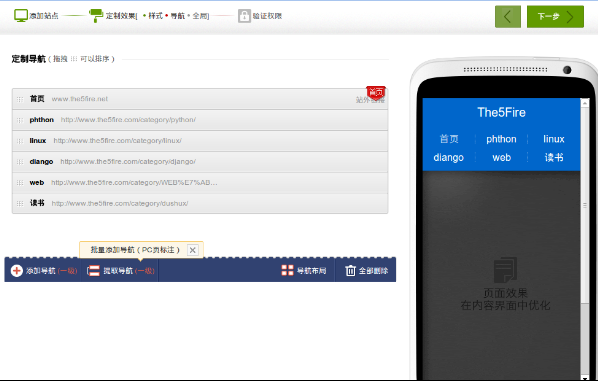Click the drag handle of 首页 row
The width and height of the screenshot is (598, 381).
(x=20, y=99)
